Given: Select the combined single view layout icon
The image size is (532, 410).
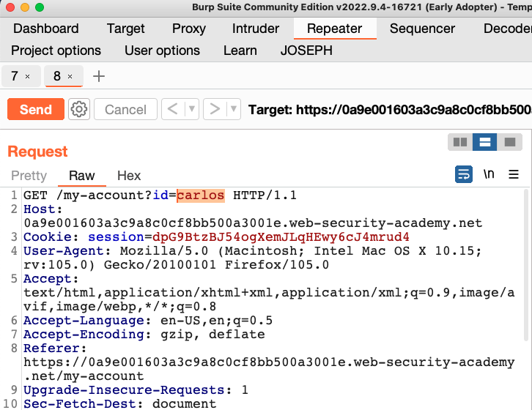Looking at the screenshot, I should tap(509, 142).
